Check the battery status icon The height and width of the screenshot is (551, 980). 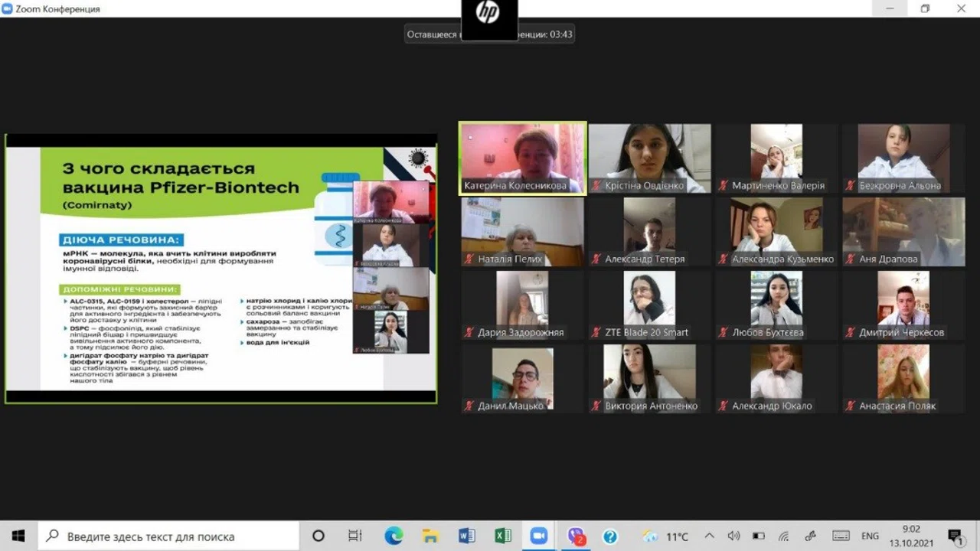pyautogui.click(x=759, y=536)
